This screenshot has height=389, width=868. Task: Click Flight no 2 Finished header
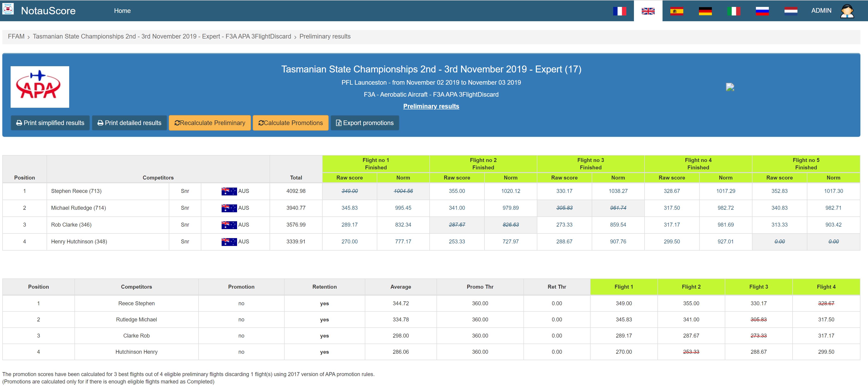click(483, 164)
